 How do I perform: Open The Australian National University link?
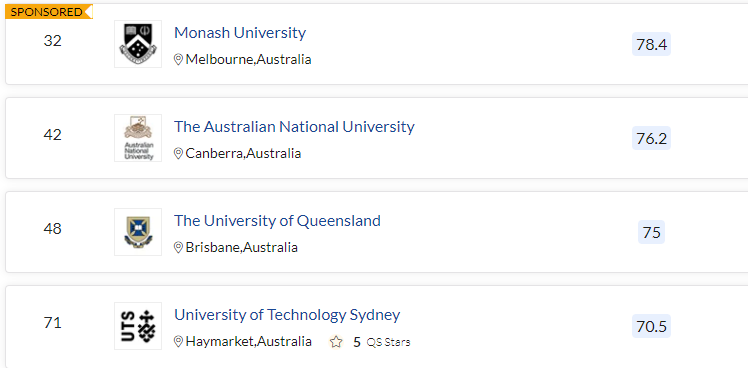coord(294,127)
